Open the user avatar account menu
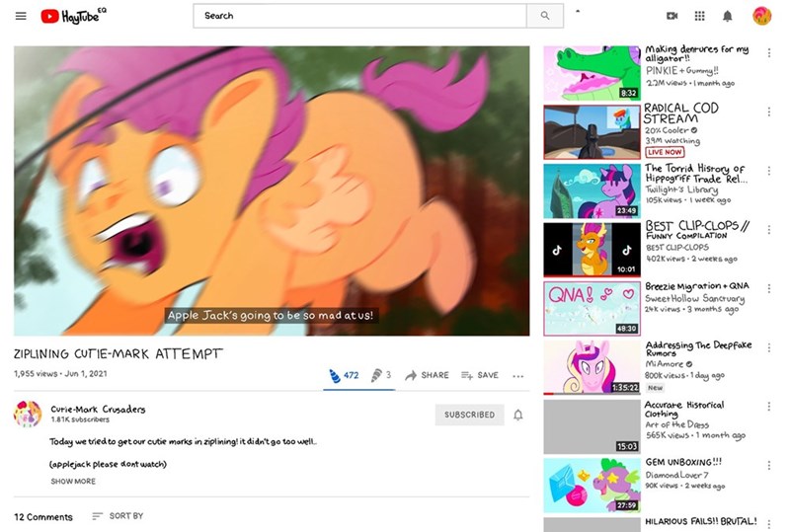 pyautogui.click(x=761, y=16)
